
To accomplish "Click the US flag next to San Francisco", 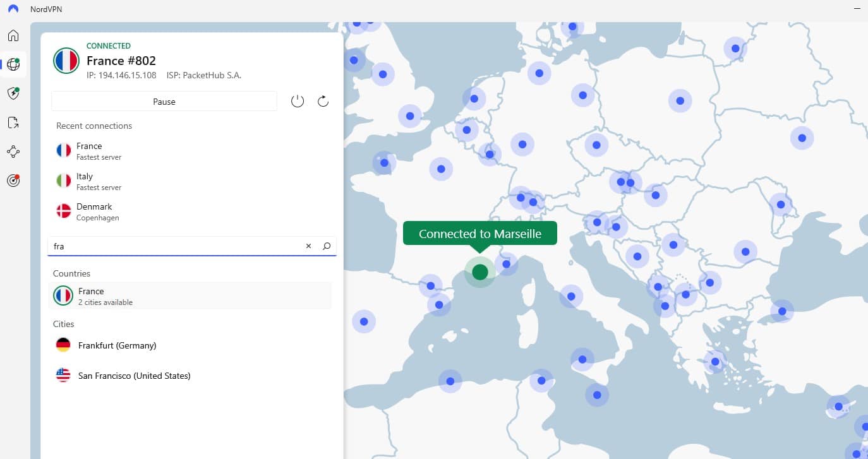I will pyautogui.click(x=63, y=376).
